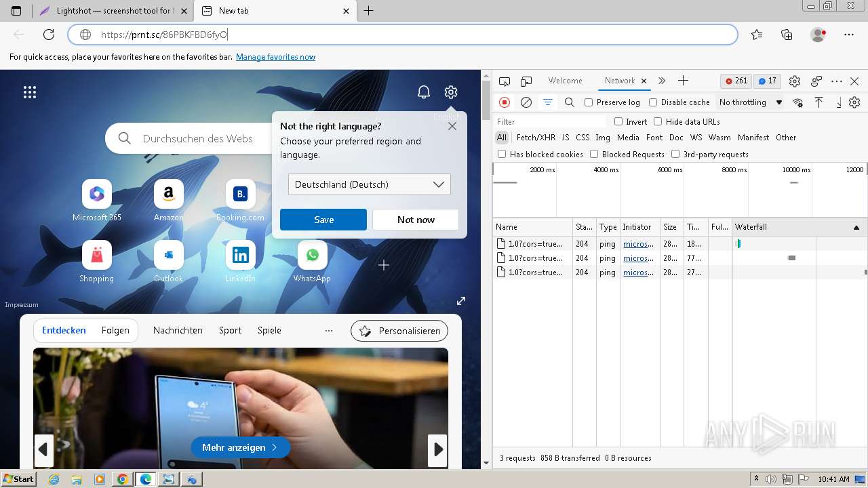The width and height of the screenshot is (868, 488).
Task: Add a new quick link with plus icon
Action: coord(384,265)
